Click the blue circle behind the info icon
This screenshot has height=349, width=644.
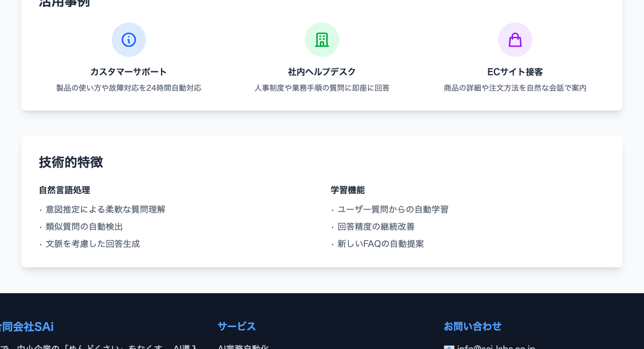coord(129,40)
